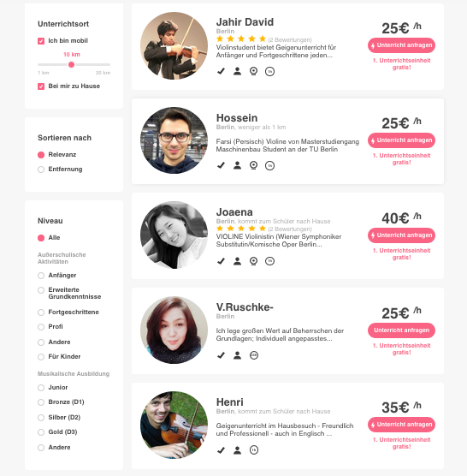Click the webcam icon in Hossein's listing
Image resolution: width=467 pixels, height=476 pixels.
point(253,165)
